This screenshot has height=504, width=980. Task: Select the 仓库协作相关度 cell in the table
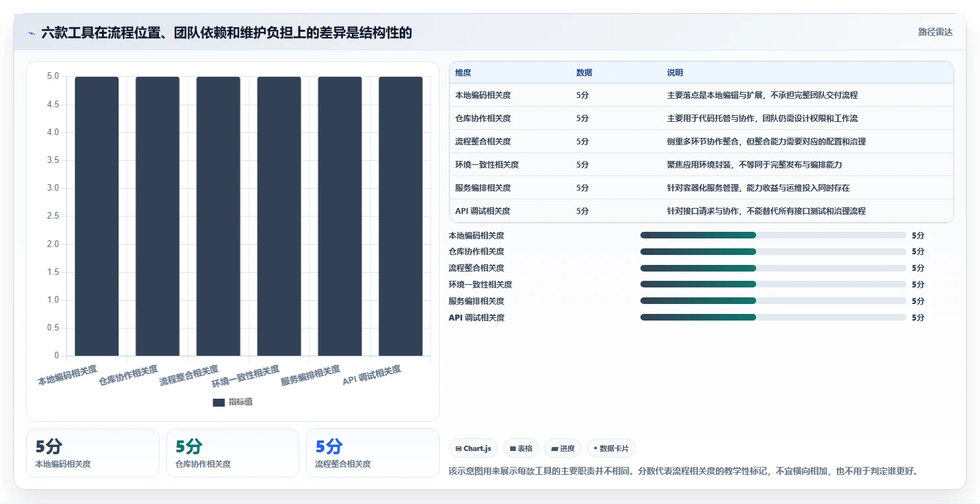click(483, 119)
